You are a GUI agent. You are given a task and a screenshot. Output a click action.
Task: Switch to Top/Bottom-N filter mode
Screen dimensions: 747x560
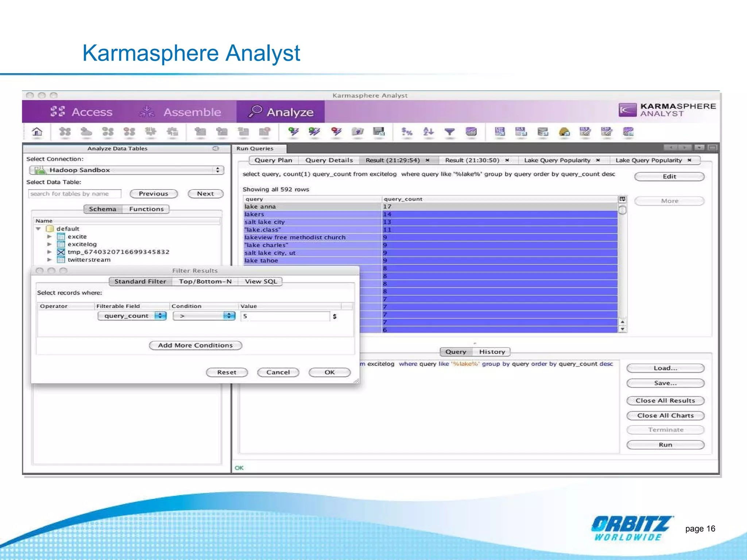click(205, 282)
